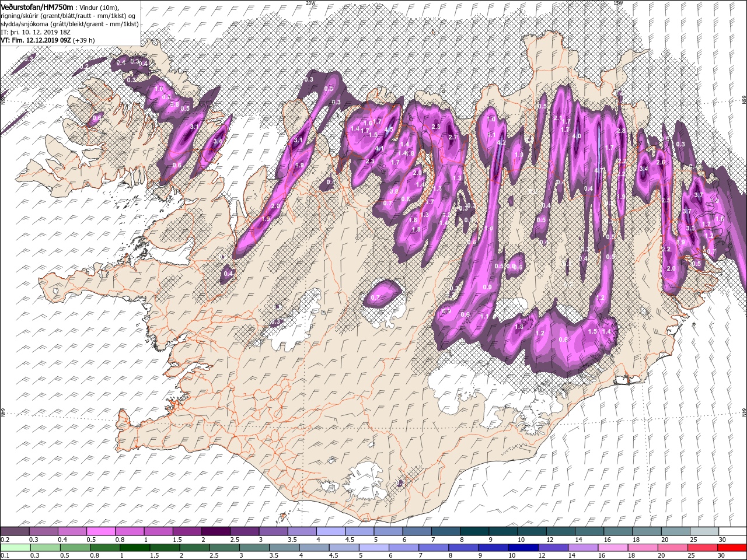Click the 15W longitude label at top
This screenshot has width=747, height=560.
[x=618, y=3]
